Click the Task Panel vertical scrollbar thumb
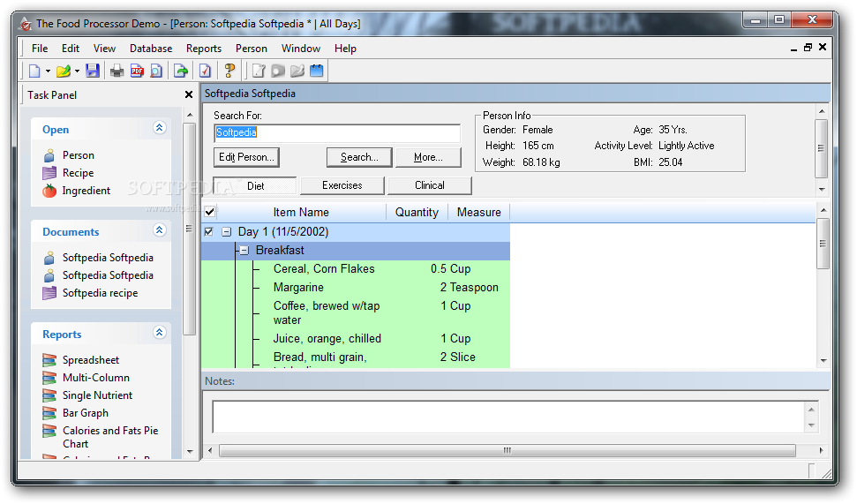This screenshot has height=504, width=857. pyautogui.click(x=190, y=229)
